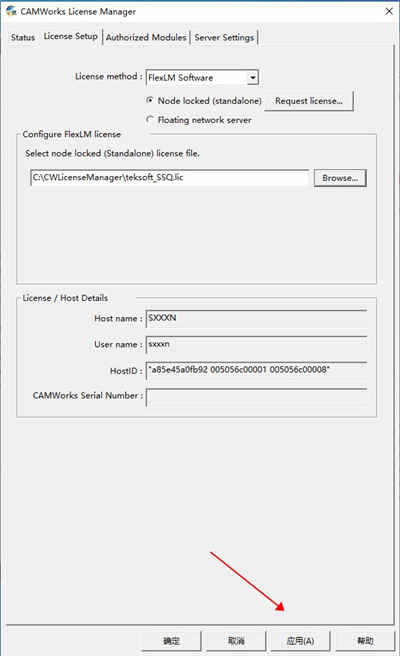Click the 'Configure FlexLM license' group label

click(72, 134)
